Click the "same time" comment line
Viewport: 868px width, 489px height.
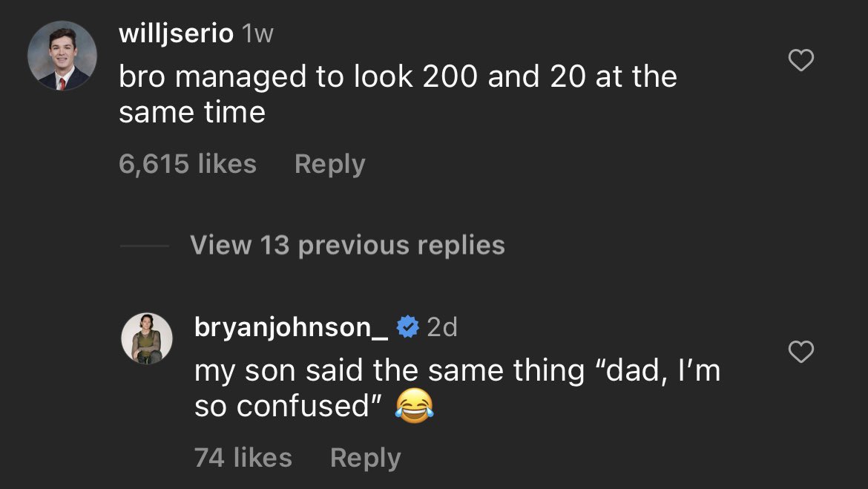pyautogui.click(x=192, y=113)
